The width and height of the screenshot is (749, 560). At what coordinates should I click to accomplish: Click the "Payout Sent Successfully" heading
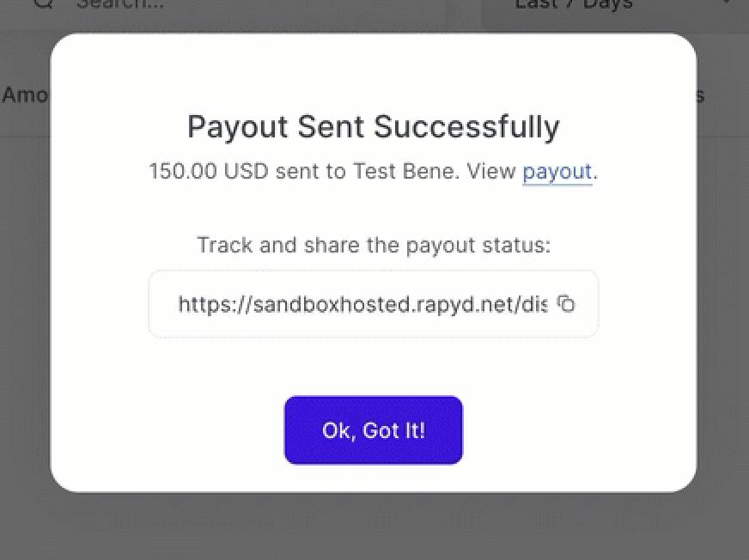[x=373, y=127]
